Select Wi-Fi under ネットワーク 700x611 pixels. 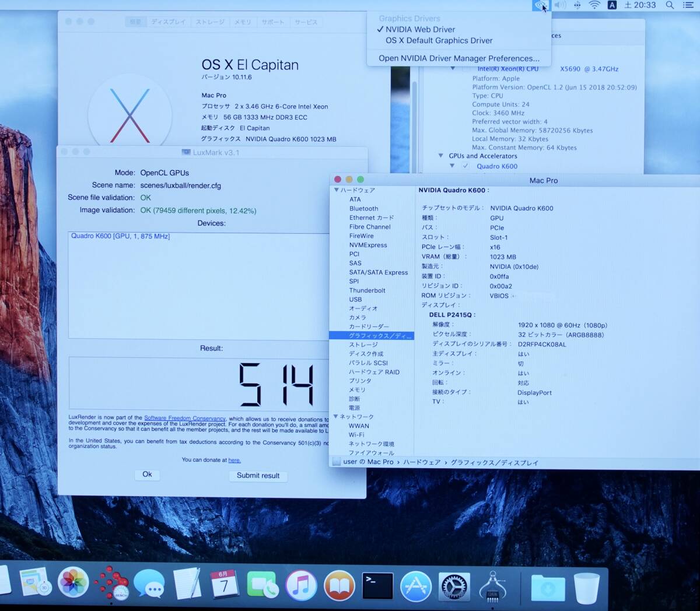click(356, 435)
